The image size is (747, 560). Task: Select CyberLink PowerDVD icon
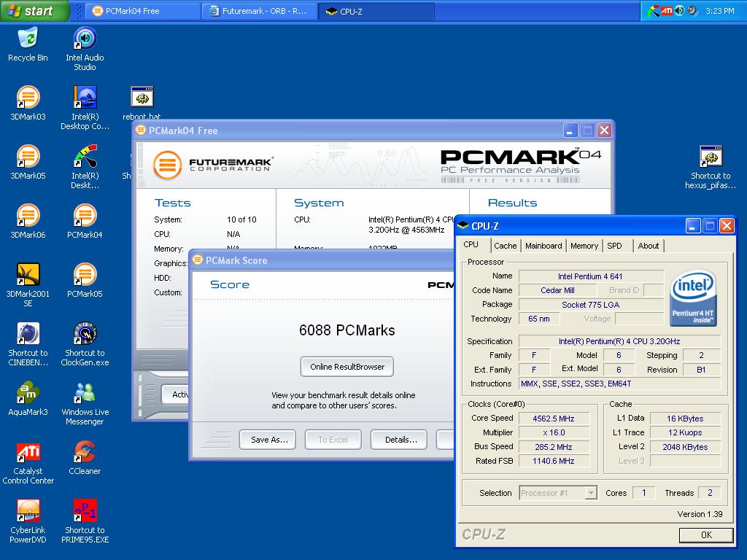[28, 521]
